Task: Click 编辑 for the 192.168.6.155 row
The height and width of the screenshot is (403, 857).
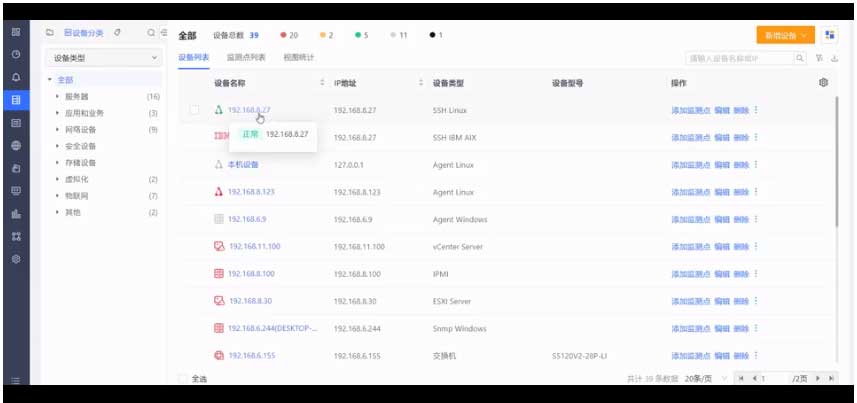Action: [x=722, y=356]
